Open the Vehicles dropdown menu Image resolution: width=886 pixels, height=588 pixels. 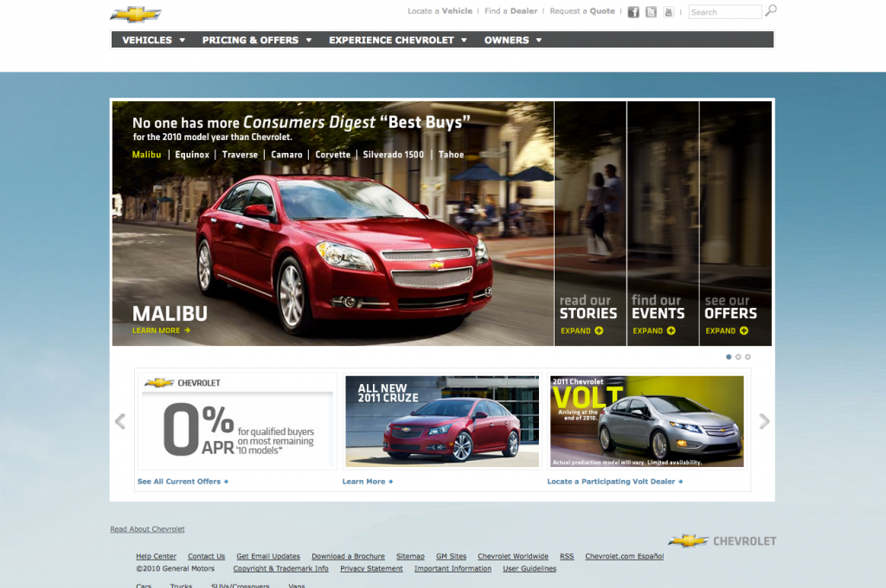(x=154, y=40)
